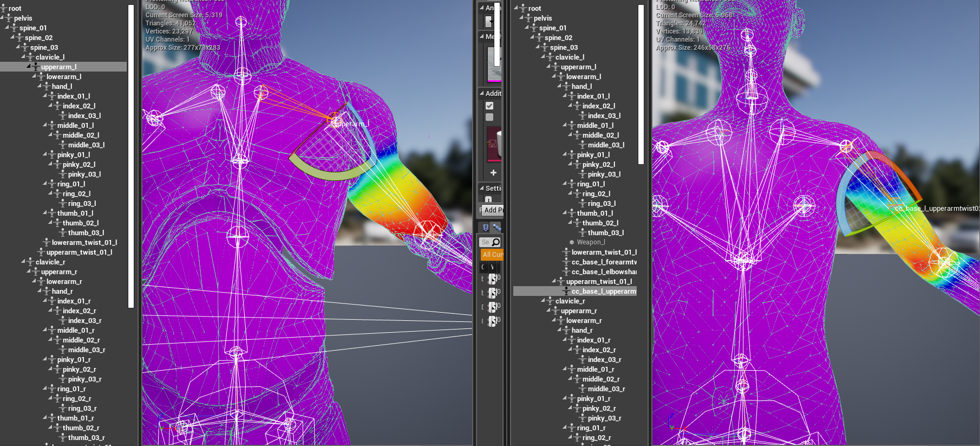The height and width of the screenshot is (446, 980).
Task: Click the Add P button
Action: pyautogui.click(x=493, y=210)
